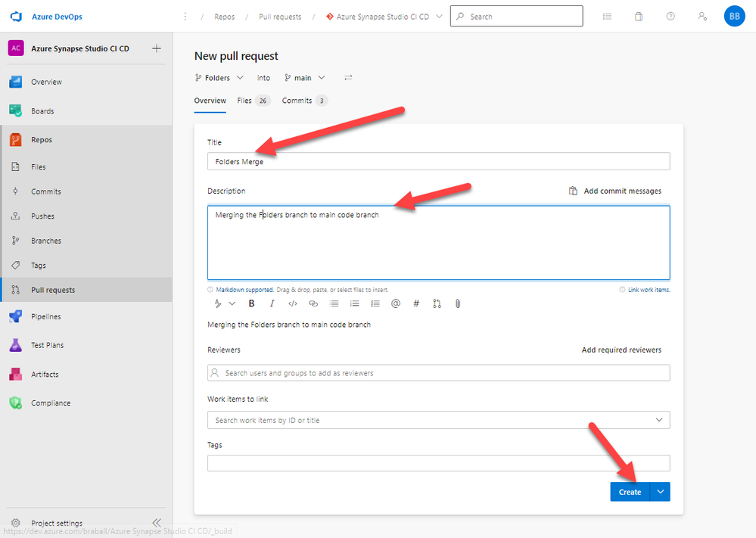Open Test Plans in sidebar

47,345
